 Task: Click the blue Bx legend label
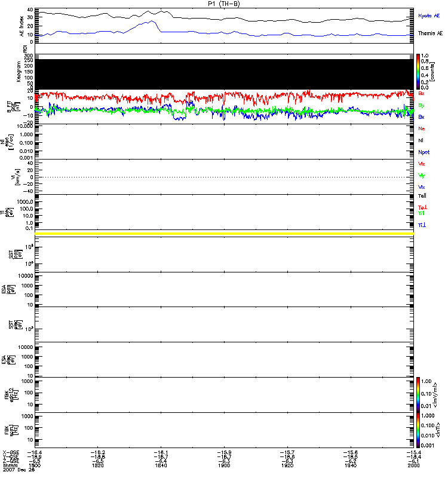click(x=421, y=117)
